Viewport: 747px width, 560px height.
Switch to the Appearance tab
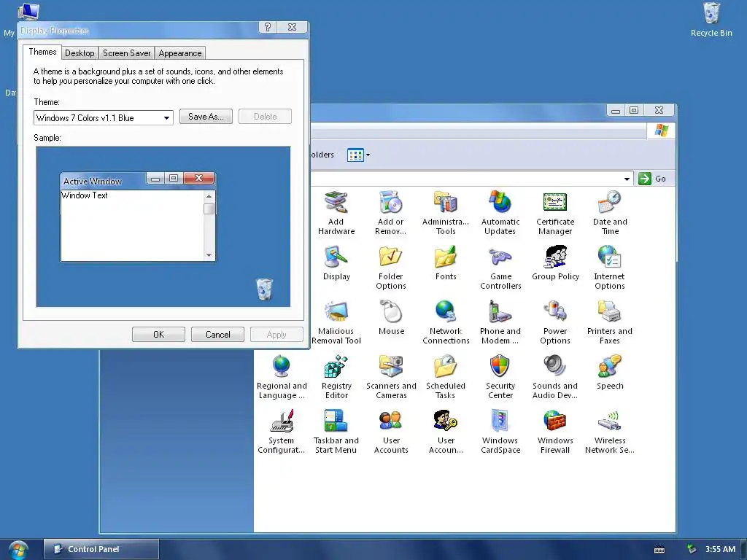[180, 52]
